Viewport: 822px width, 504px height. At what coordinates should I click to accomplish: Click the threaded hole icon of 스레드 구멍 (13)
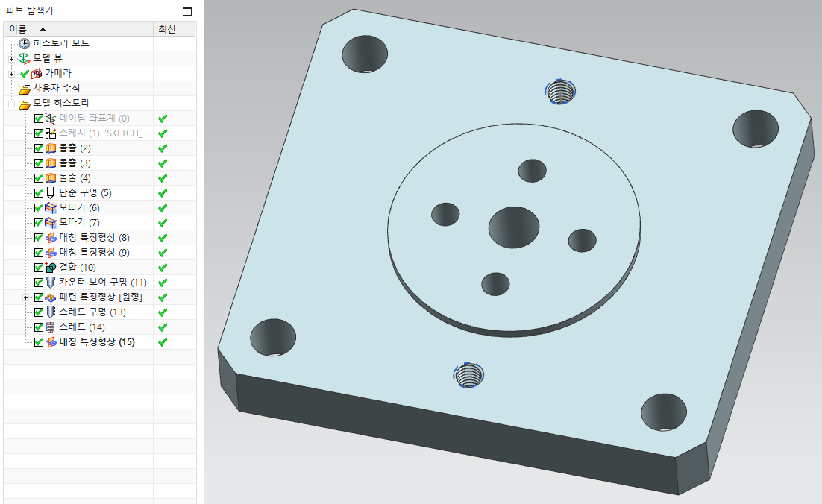(x=50, y=312)
